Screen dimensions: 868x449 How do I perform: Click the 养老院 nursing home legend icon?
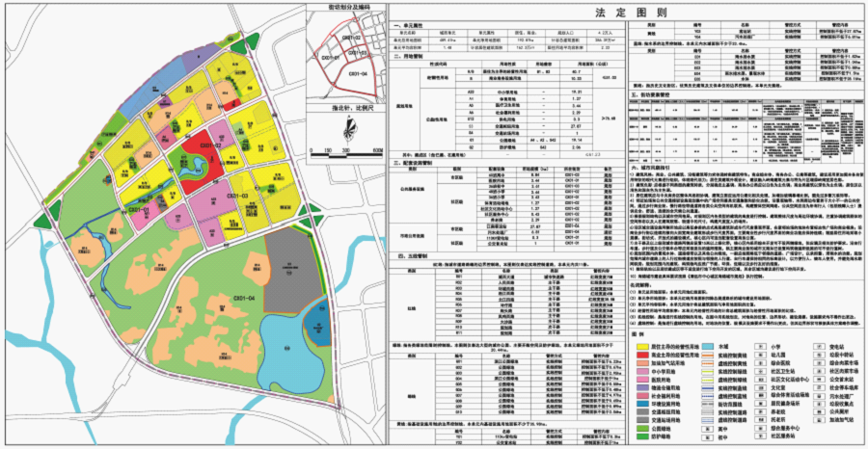pyautogui.click(x=761, y=411)
